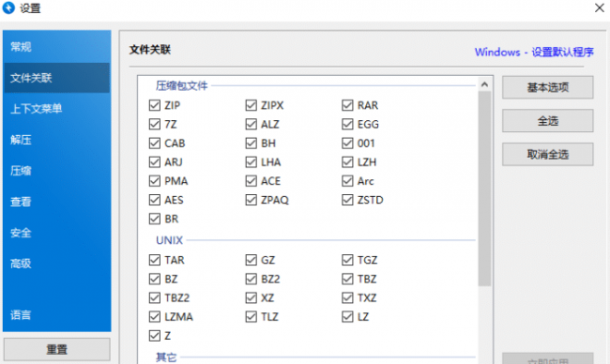Toggle the BZ2 checkbox
Image resolution: width=610 pixels, height=364 pixels.
(251, 279)
